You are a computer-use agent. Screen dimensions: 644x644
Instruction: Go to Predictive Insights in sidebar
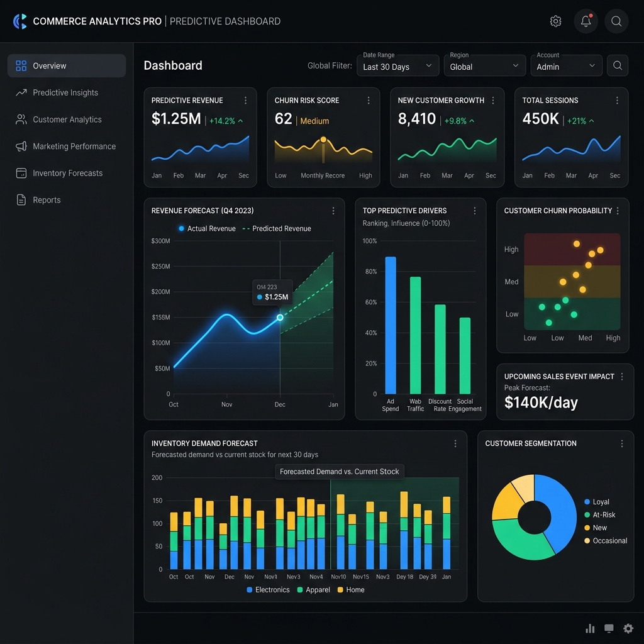65,92
